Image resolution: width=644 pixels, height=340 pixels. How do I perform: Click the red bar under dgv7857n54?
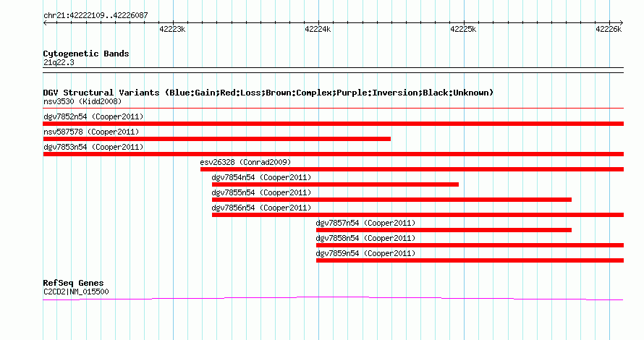(x=444, y=230)
